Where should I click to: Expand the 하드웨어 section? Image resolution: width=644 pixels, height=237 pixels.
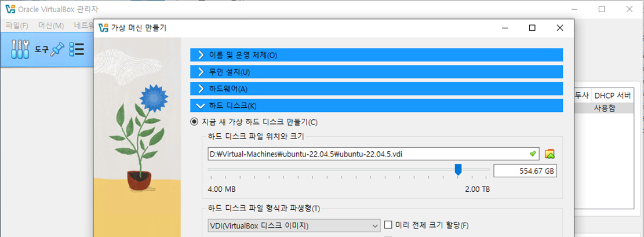click(x=377, y=89)
